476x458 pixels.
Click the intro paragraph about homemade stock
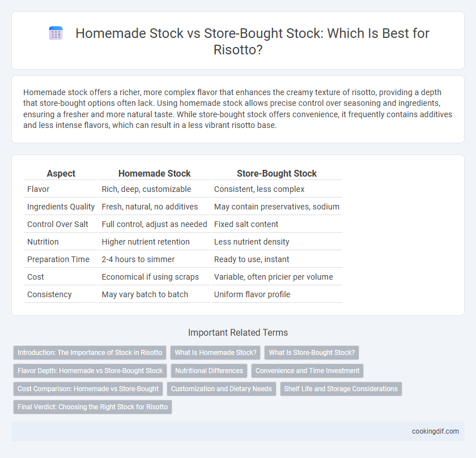coord(237,109)
